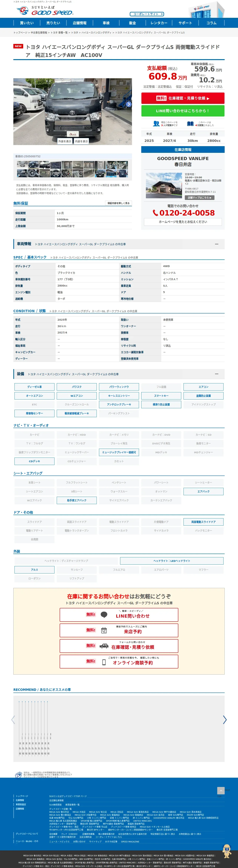The image size is (238, 868).
Task: Click the book views icon
Action: click(190, 124)
